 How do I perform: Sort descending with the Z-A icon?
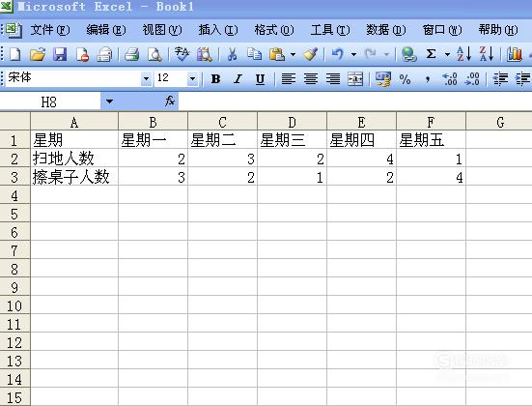click(x=487, y=54)
